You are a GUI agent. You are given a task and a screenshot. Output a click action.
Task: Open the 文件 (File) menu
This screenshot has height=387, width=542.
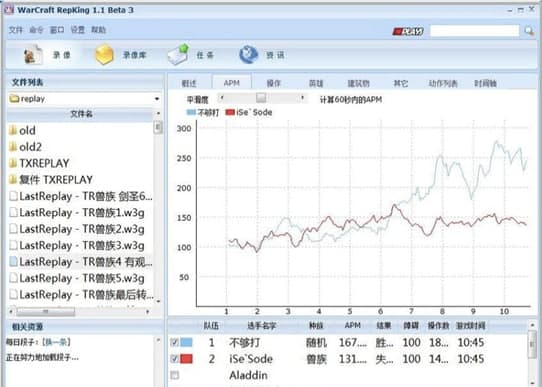coord(16,30)
